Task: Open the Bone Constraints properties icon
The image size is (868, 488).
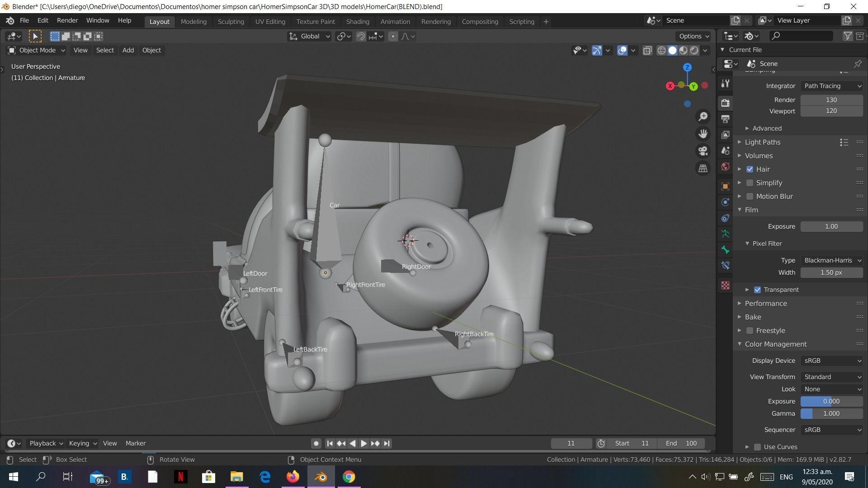Action: tap(725, 265)
